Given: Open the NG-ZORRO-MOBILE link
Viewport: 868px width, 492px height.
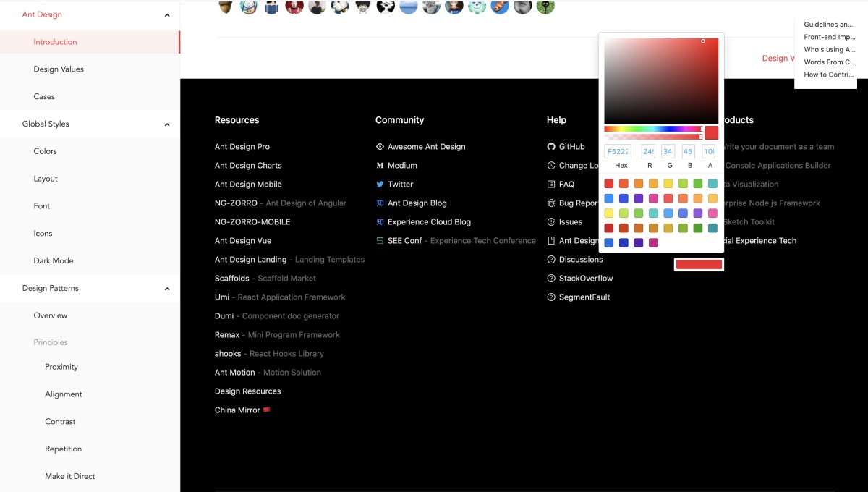Looking at the screenshot, I should coord(252,222).
